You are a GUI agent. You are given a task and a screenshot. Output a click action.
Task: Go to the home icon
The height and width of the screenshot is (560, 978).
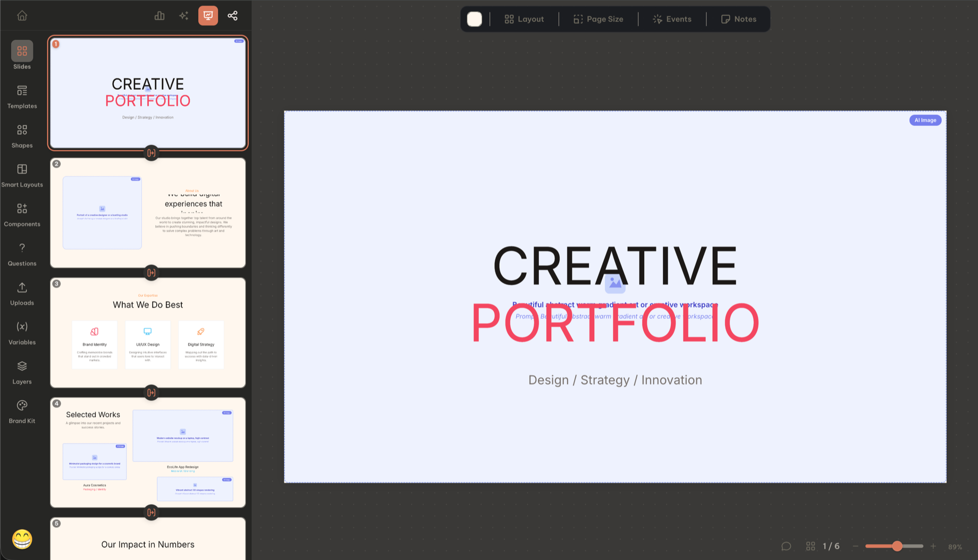[x=22, y=15]
